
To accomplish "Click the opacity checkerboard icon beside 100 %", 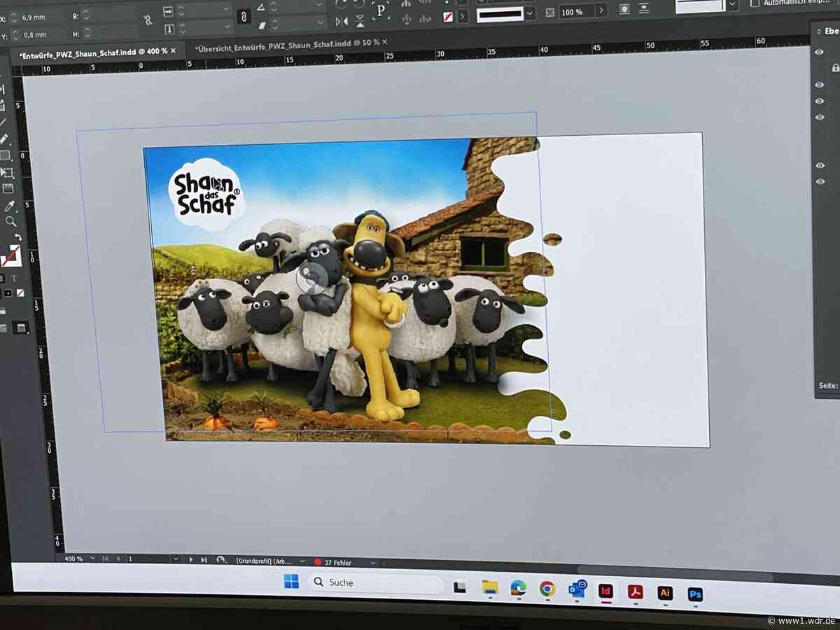I will pyautogui.click(x=550, y=13).
